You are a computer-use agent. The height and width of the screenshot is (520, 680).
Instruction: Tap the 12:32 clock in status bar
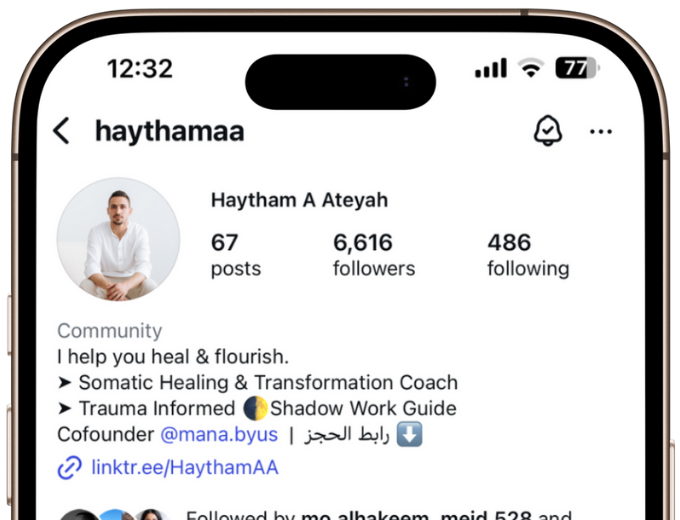tap(140, 69)
